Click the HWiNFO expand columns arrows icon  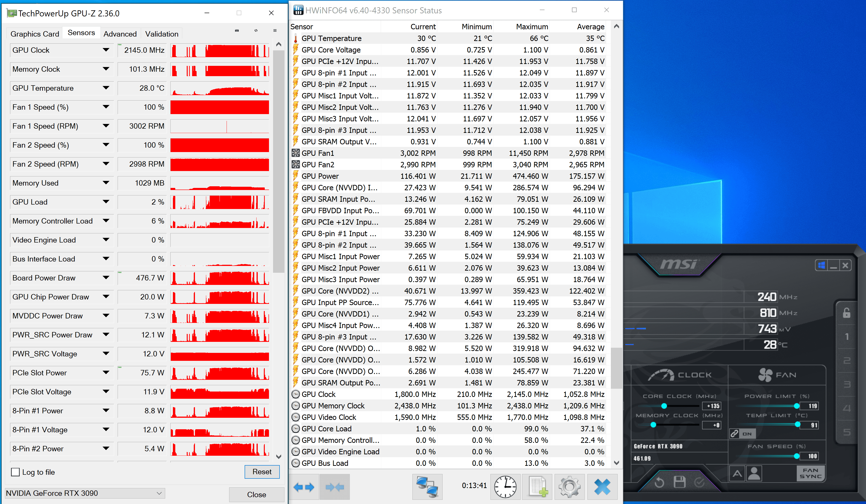pos(304,487)
